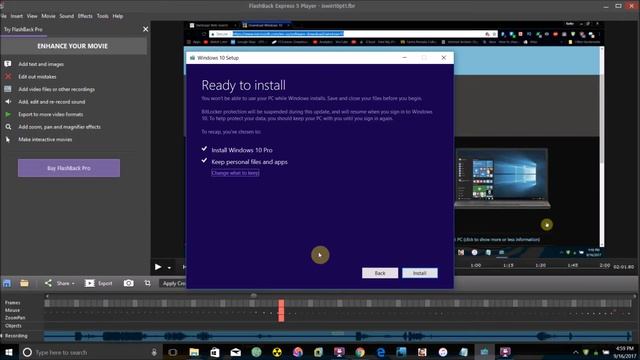Play the movie with the Play button
This screenshot has height=360, width=640.
(x=158, y=267)
